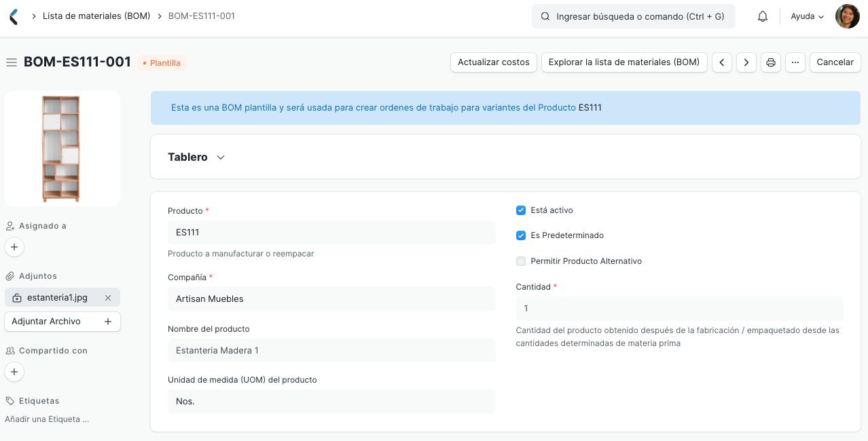Focus the search or command bar

(634, 16)
